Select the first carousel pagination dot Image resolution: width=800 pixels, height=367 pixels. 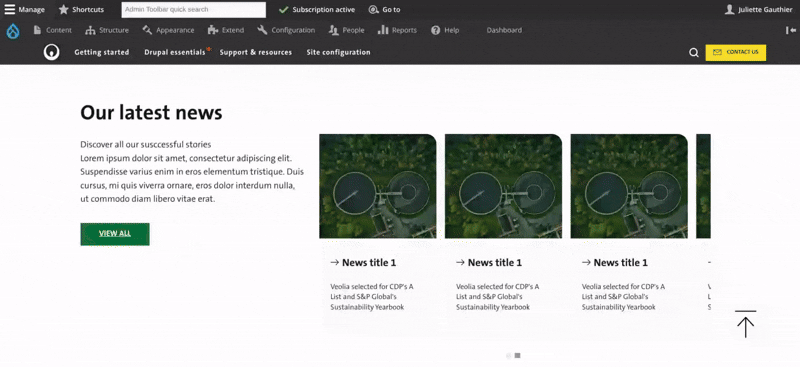(x=509, y=355)
